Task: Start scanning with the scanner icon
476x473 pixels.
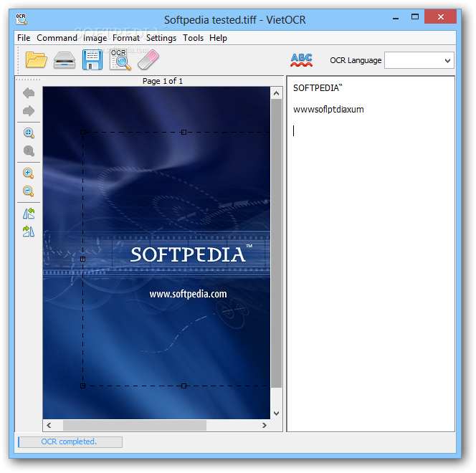Action: (x=65, y=59)
